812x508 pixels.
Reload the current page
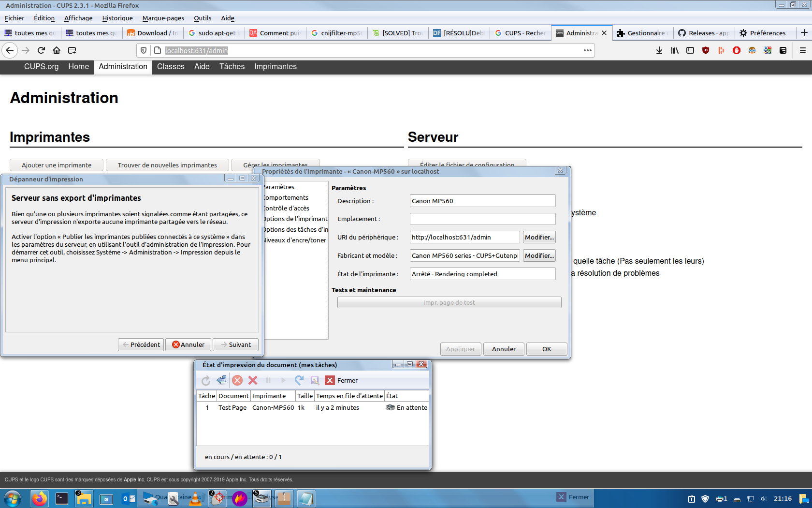[41, 50]
